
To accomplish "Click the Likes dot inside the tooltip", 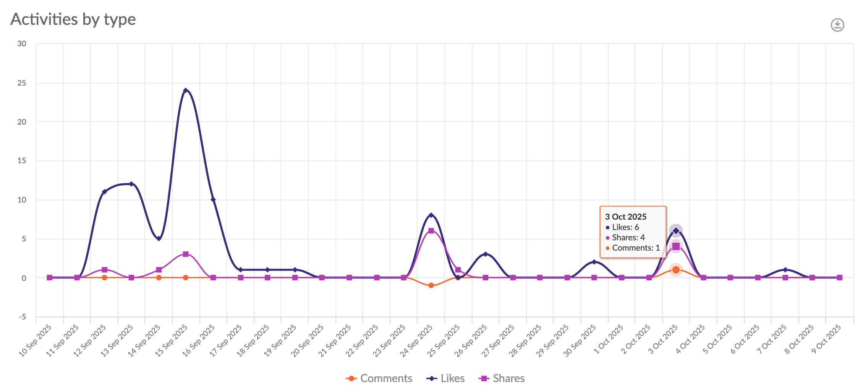I will click(x=607, y=227).
